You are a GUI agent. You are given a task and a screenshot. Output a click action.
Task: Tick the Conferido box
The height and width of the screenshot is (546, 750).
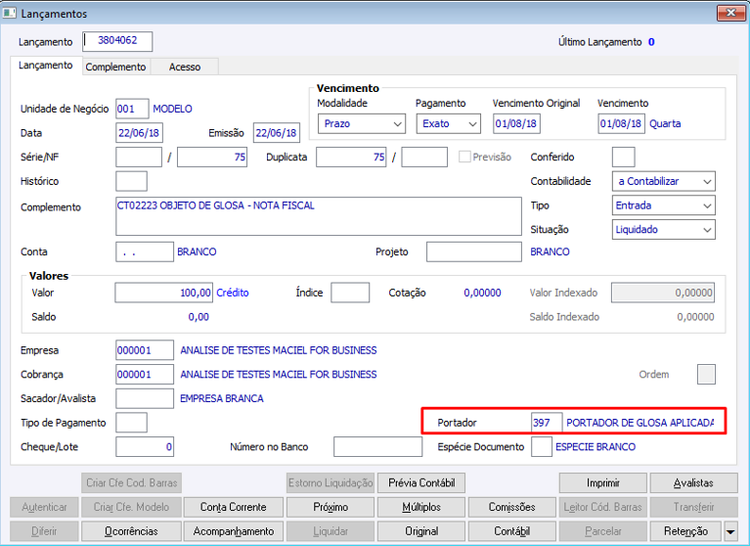click(623, 157)
